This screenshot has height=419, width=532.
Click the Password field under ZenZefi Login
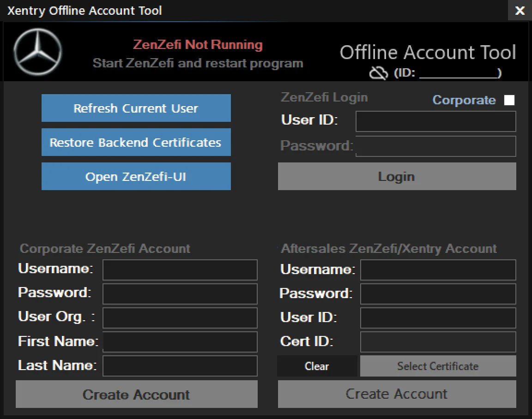(435, 146)
